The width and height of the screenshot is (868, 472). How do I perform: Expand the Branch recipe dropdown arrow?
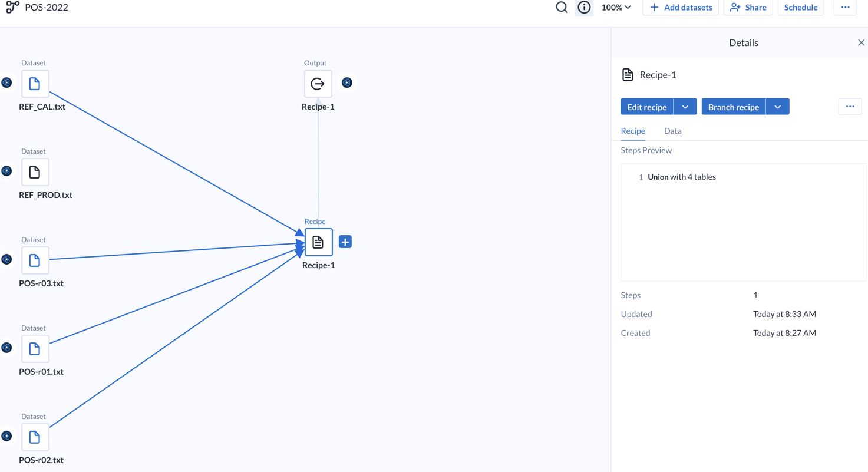[x=777, y=107]
